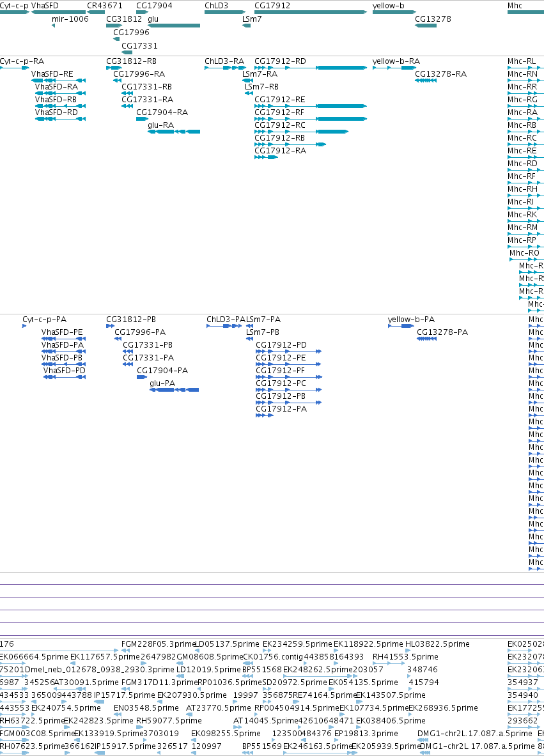The width and height of the screenshot is (544, 756).
Task: Click the CG13278 gene label
Action: click(x=433, y=19)
